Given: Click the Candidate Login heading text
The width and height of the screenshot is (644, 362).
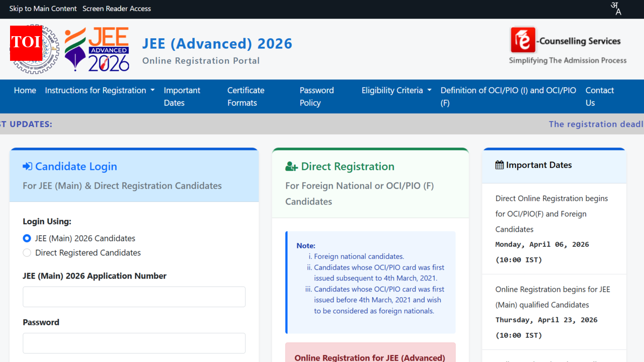Looking at the screenshot, I should (76, 166).
